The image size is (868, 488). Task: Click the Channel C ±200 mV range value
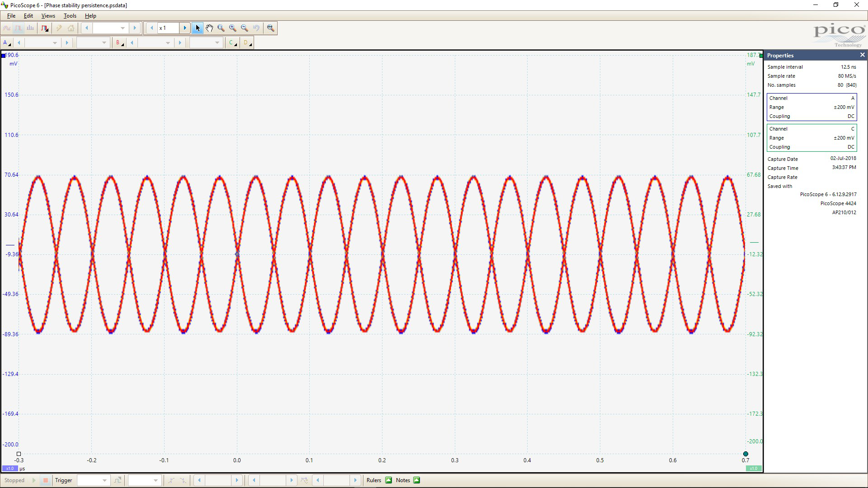point(844,138)
